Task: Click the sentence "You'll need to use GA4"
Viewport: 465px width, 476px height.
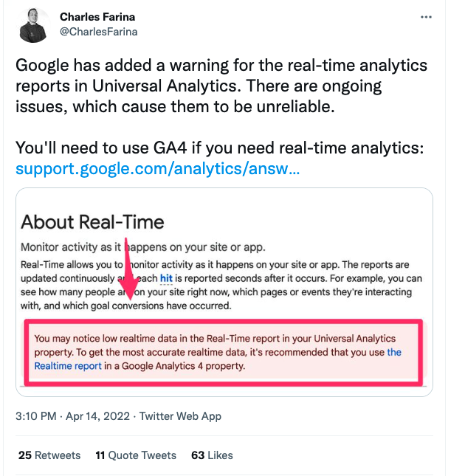Action: click(x=219, y=148)
